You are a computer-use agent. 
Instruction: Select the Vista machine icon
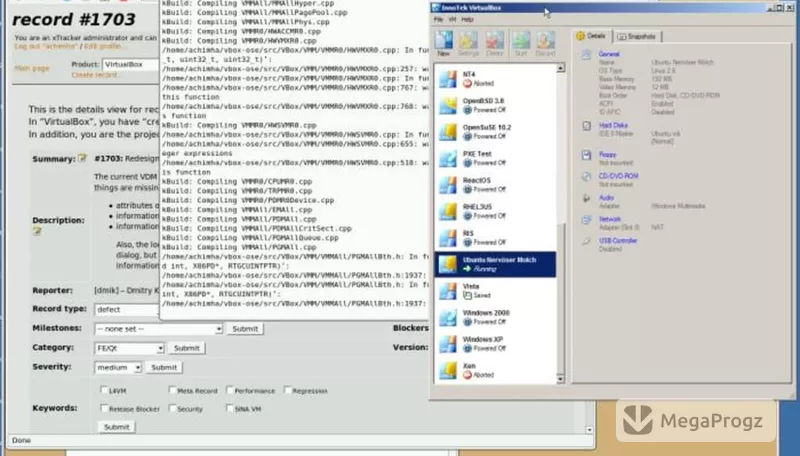(447, 291)
